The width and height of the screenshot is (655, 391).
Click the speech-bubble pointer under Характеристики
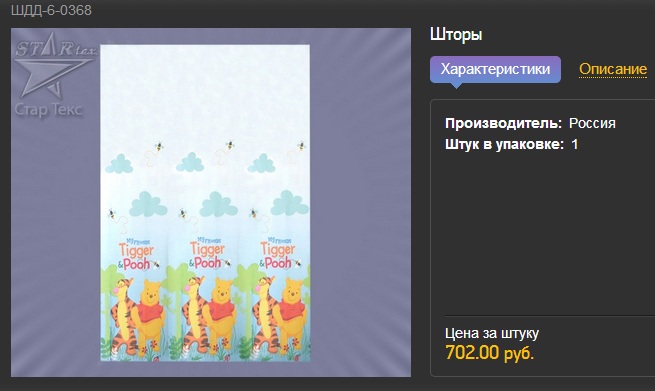coord(456,85)
